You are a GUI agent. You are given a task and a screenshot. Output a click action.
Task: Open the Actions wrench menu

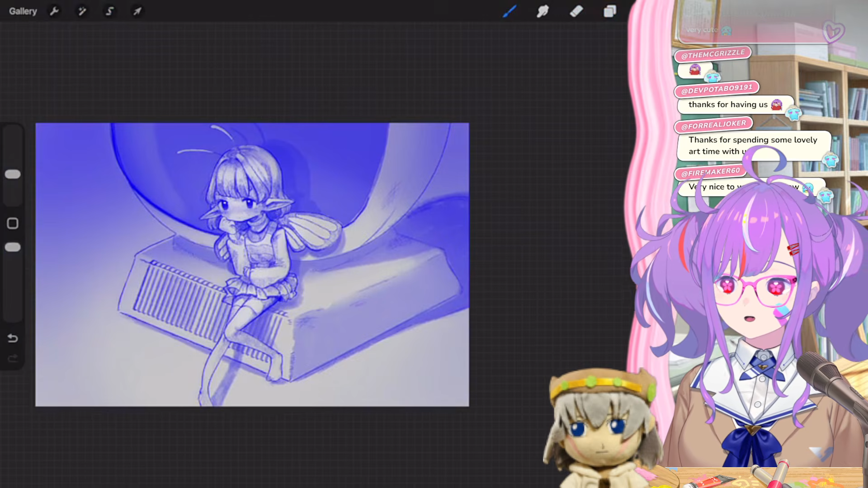[54, 11]
